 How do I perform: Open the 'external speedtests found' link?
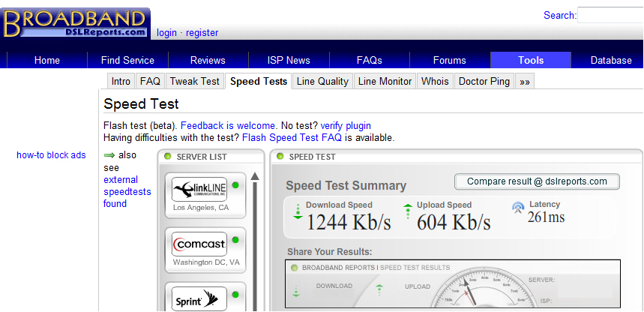pos(127,191)
